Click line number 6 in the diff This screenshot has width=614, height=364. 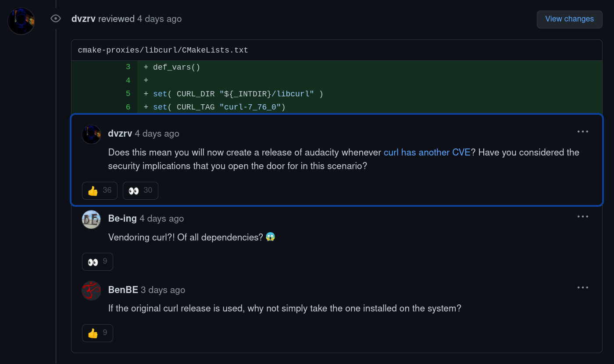point(128,107)
